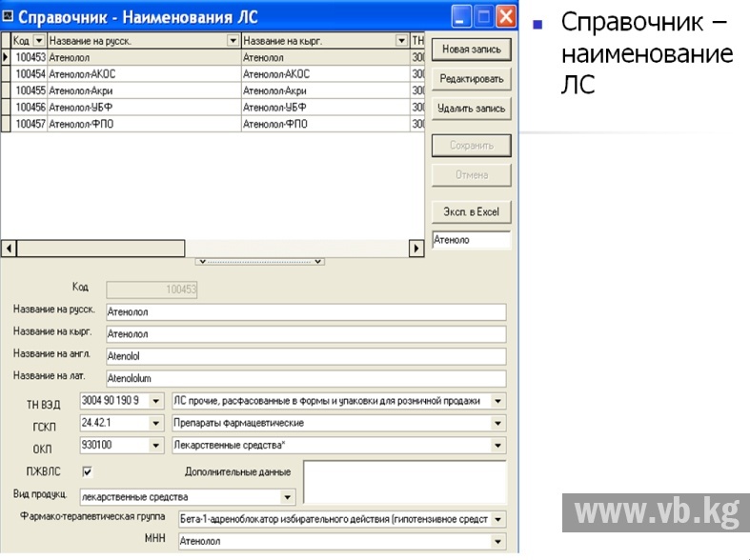Select the Атенолол-Акри Russian name cell

[x=144, y=90]
